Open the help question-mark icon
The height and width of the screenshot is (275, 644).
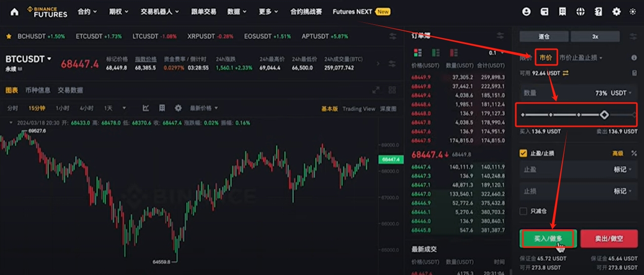[598, 12]
